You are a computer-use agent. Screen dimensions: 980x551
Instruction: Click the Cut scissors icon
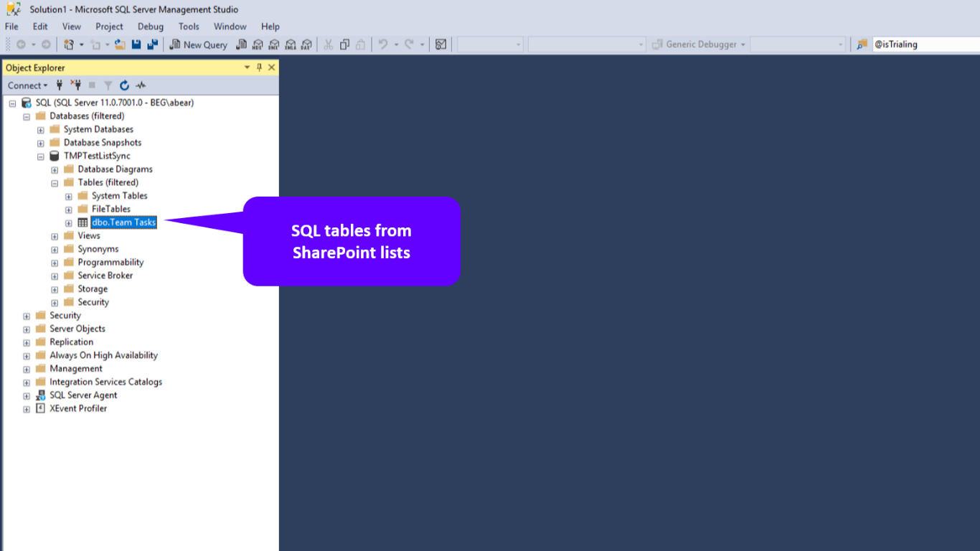(x=328, y=44)
